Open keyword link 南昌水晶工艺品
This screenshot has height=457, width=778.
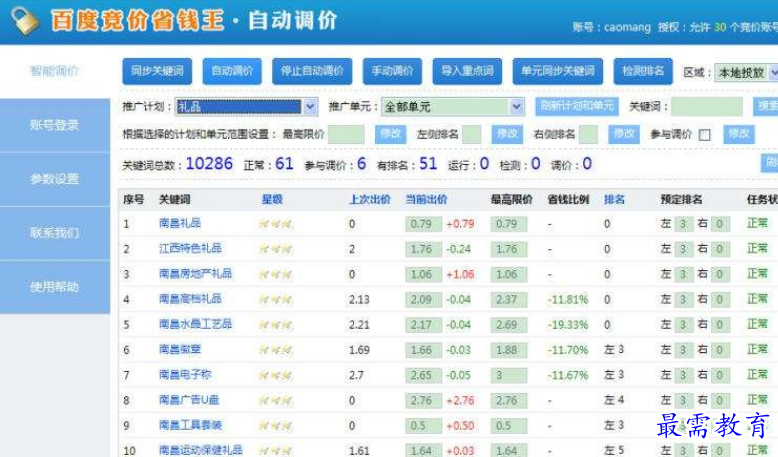(195, 324)
